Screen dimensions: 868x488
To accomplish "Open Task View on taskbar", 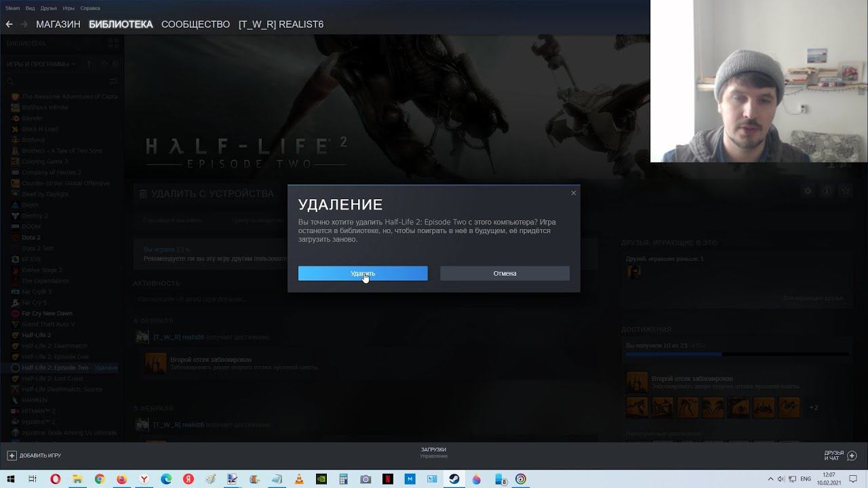I will [x=32, y=479].
